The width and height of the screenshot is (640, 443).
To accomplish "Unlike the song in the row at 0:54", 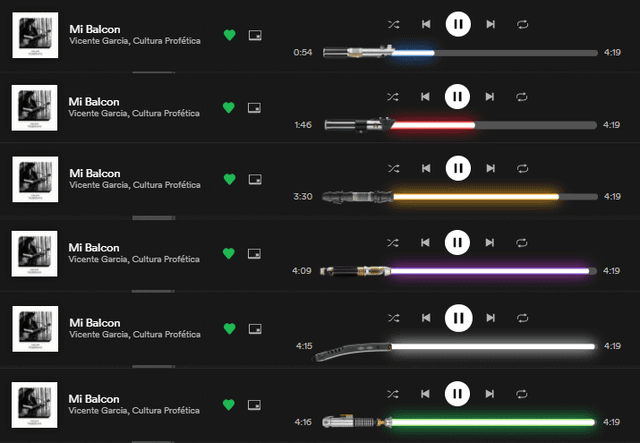I will 229,35.
